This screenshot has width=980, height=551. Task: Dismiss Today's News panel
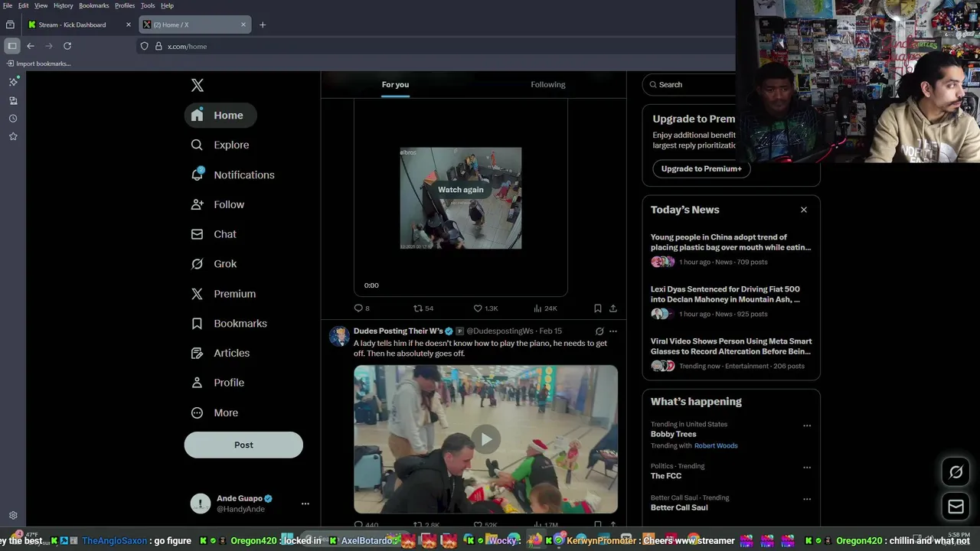coord(804,210)
